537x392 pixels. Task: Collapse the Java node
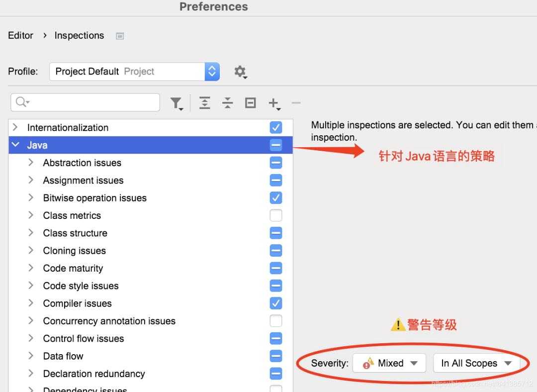(x=15, y=145)
